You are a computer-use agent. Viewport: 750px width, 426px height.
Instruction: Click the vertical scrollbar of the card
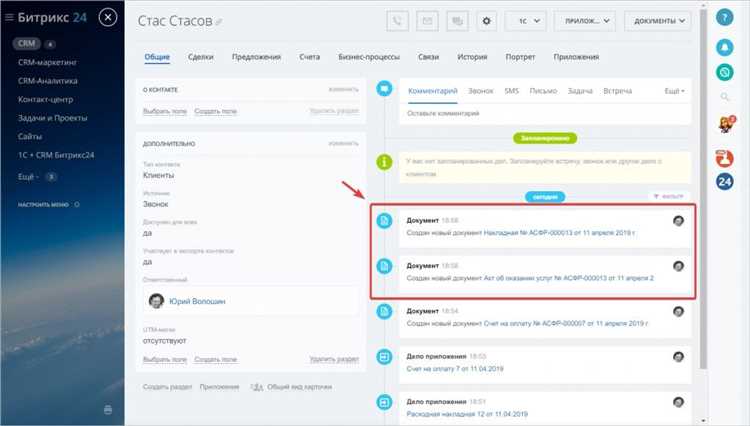pos(703,189)
